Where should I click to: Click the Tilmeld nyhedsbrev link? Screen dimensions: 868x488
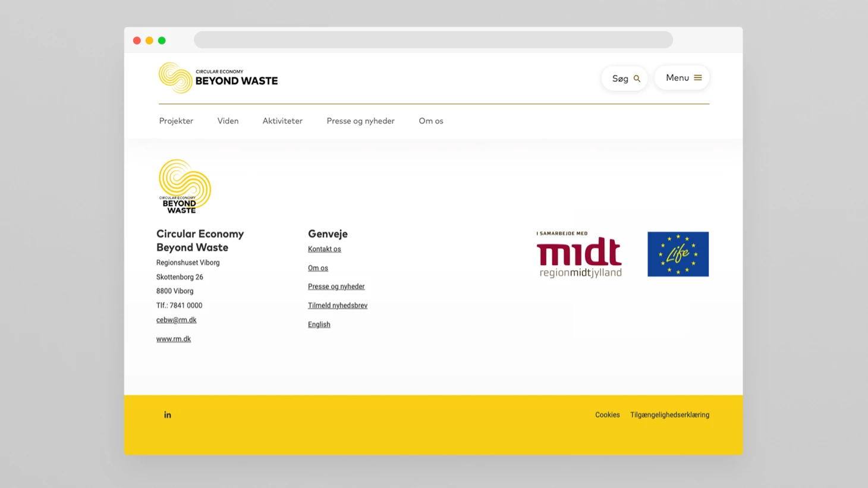pos(338,306)
